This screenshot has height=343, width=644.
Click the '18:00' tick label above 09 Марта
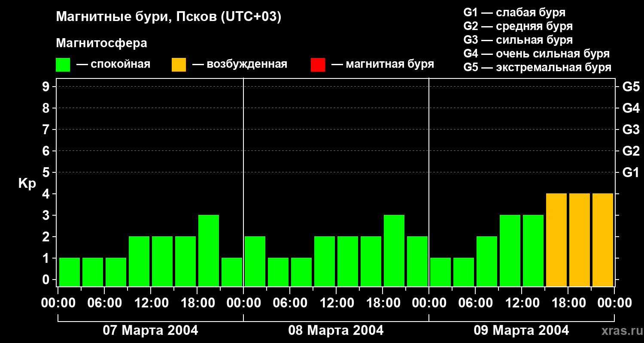pos(568,303)
